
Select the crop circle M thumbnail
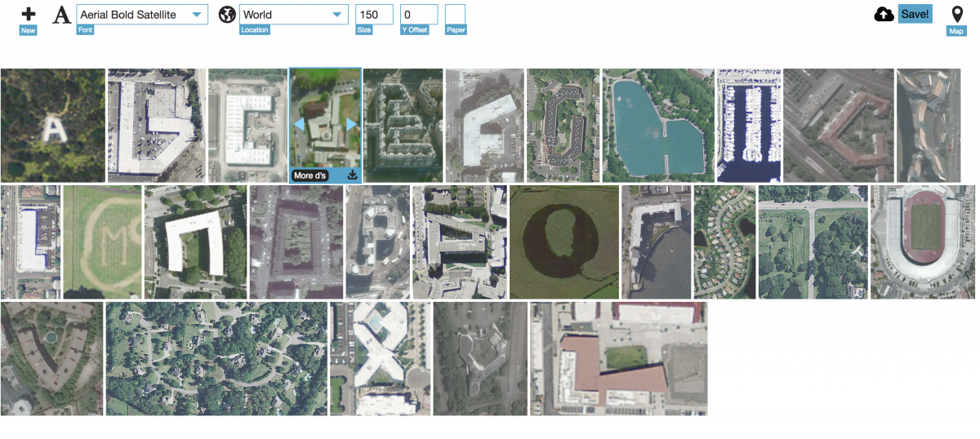pos(102,242)
